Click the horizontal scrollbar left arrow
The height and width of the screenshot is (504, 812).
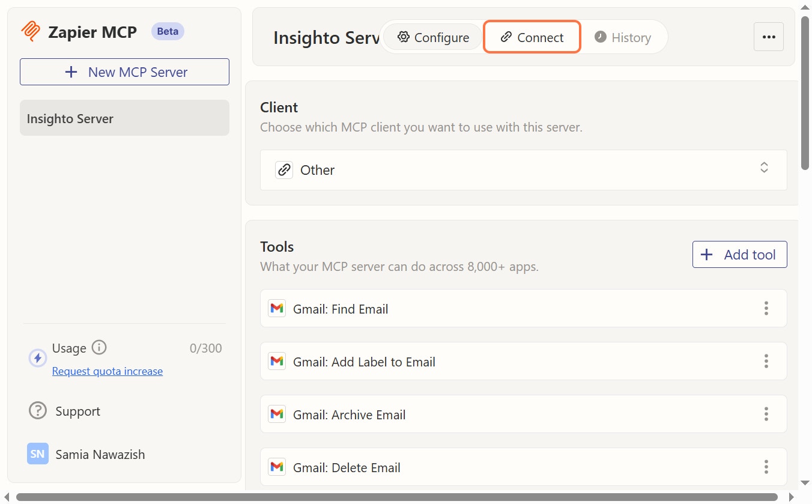click(x=7, y=497)
